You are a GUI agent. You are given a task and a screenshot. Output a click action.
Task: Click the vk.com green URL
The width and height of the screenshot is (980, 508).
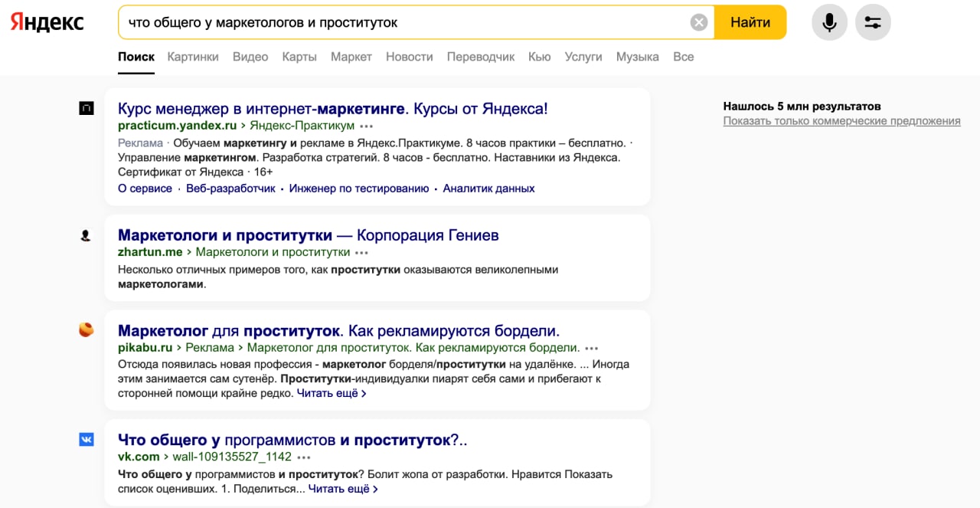point(139,457)
